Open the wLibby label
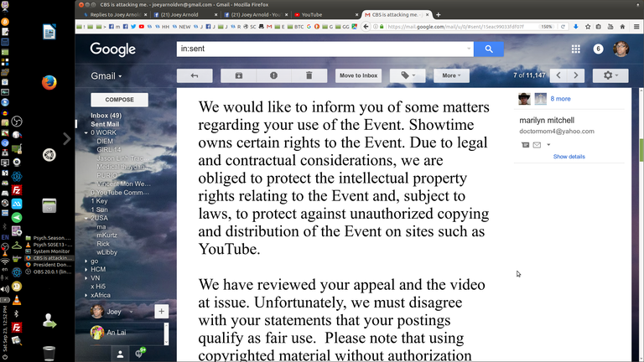The image size is (644, 362). tap(106, 252)
